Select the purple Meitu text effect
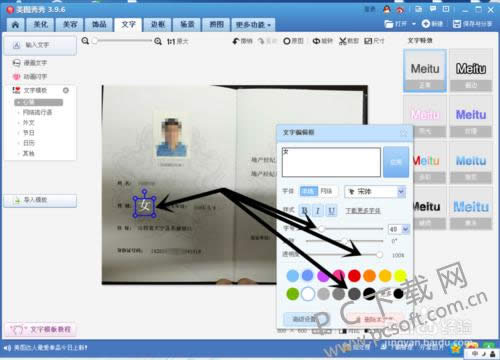Viewport: 500px width, 360px height. 471,116
